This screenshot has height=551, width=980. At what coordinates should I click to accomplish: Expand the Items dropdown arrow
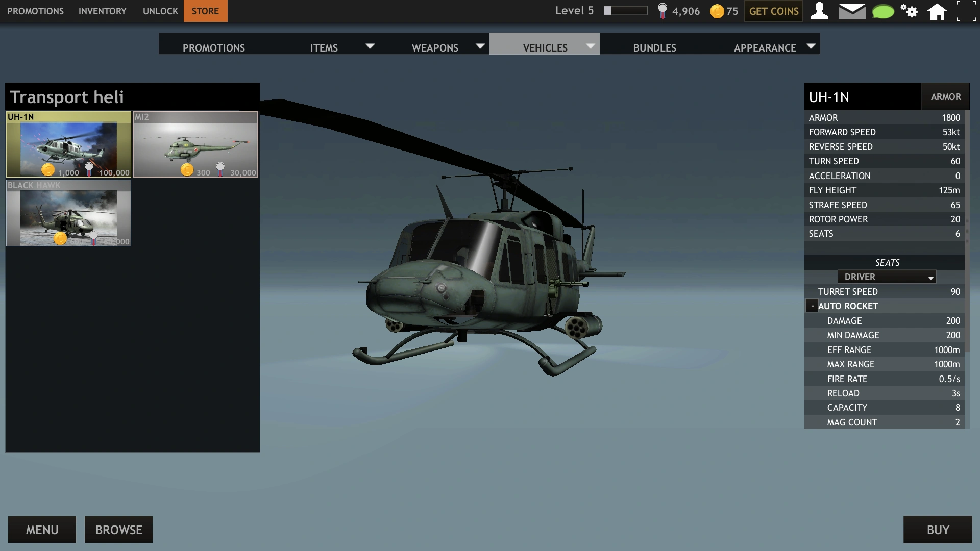(370, 46)
